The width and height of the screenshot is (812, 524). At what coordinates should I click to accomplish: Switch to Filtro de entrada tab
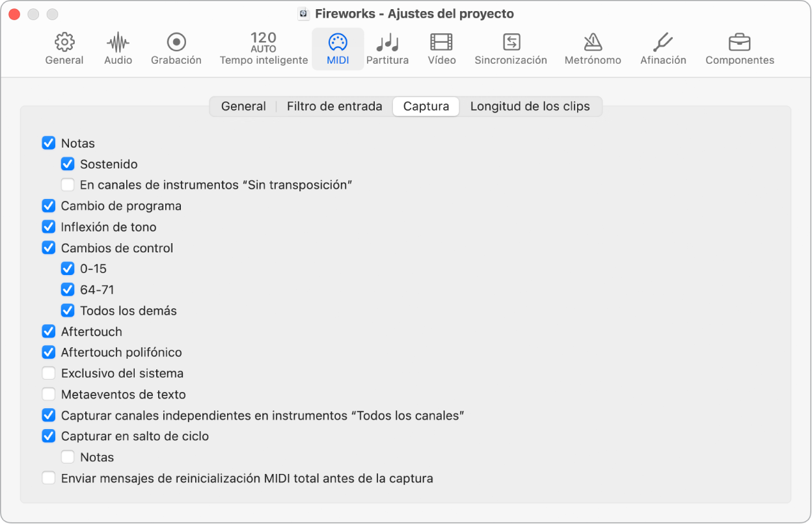point(334,107)
